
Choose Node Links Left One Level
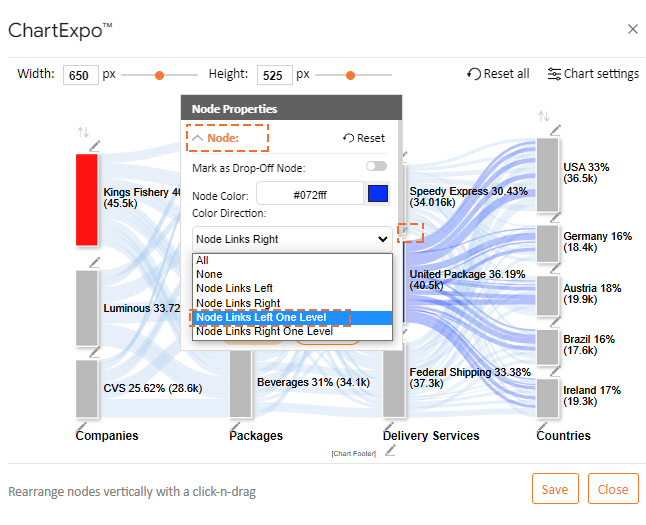292,317
